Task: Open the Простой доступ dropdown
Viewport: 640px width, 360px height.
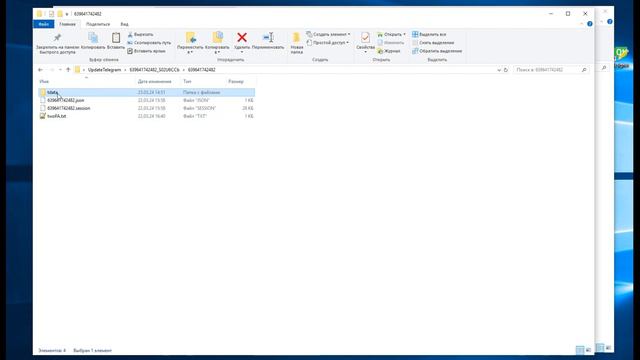Action: point(347,42)
